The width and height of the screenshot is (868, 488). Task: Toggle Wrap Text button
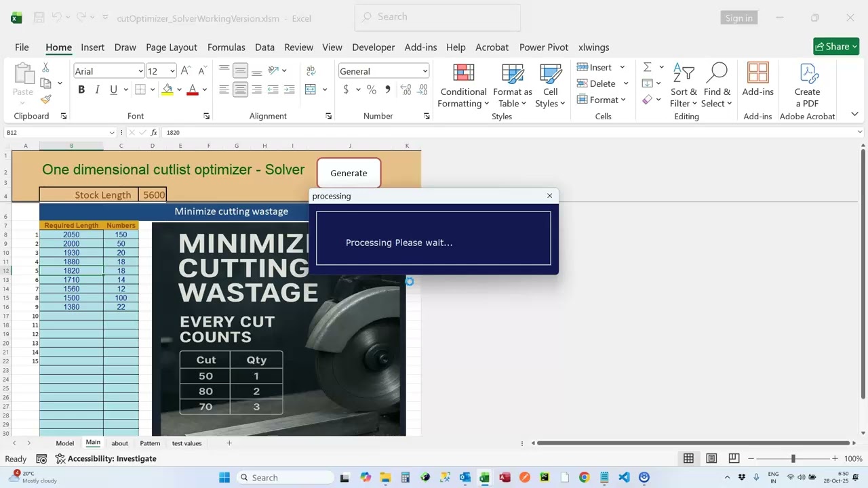click(x=311, y=70)
